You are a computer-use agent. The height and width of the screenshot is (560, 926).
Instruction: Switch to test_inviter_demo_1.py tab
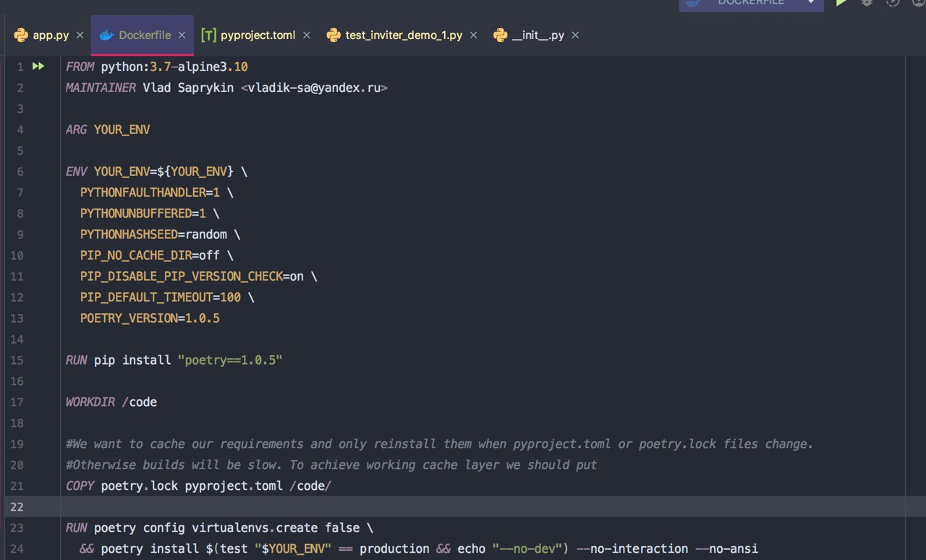coord(404,35)
